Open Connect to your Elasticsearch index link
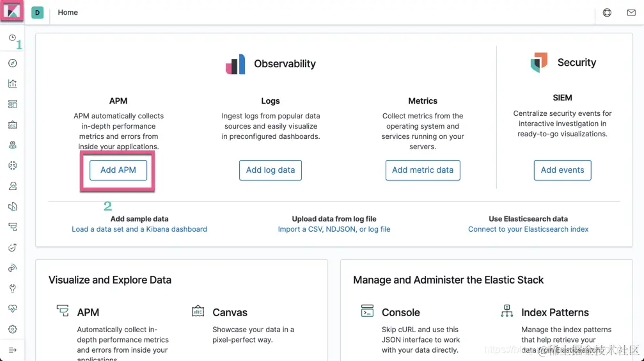644x361 pixels. pos(528,229)
